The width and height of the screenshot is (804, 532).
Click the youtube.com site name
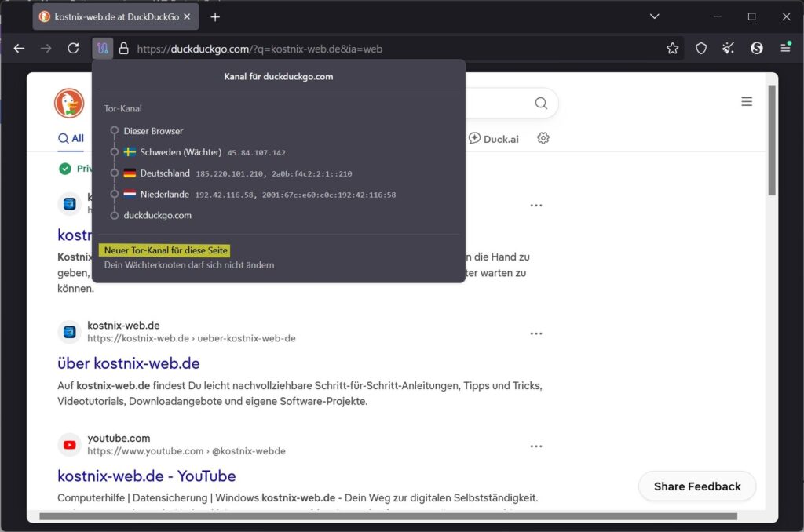119,438
